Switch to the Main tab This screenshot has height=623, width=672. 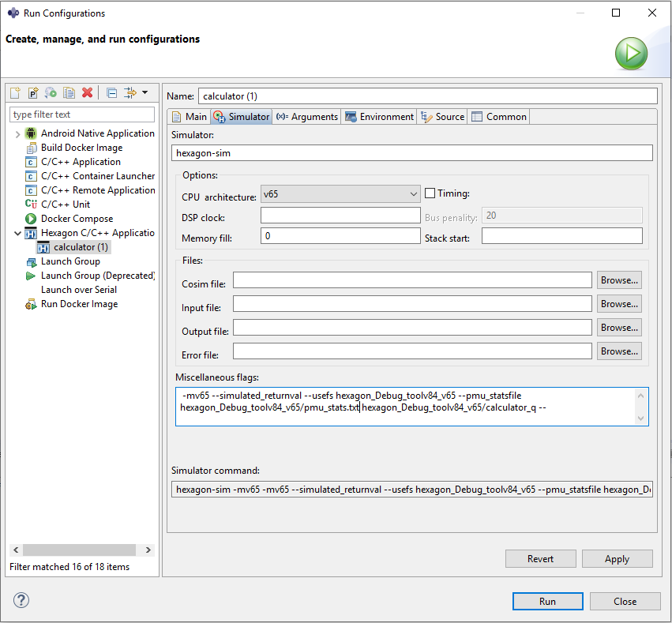tap(190, 117)
